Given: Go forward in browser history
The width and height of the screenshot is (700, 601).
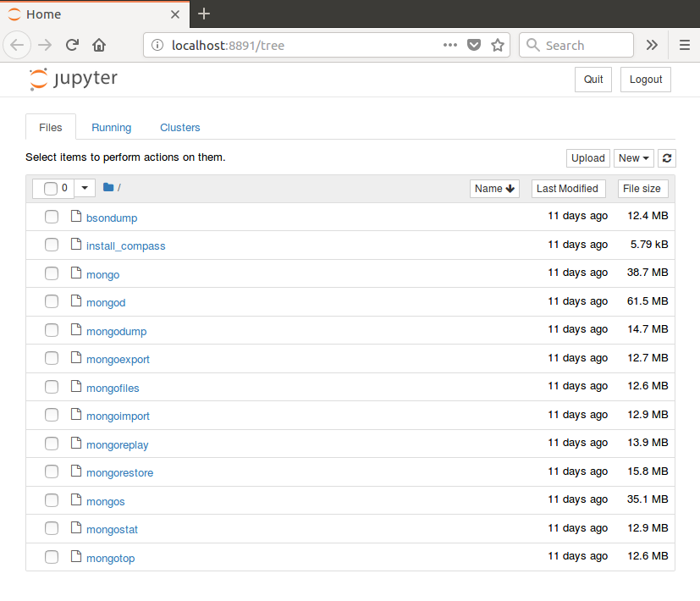Looking at the screenshot, I should pyautogui.click(x=45, y=45).
